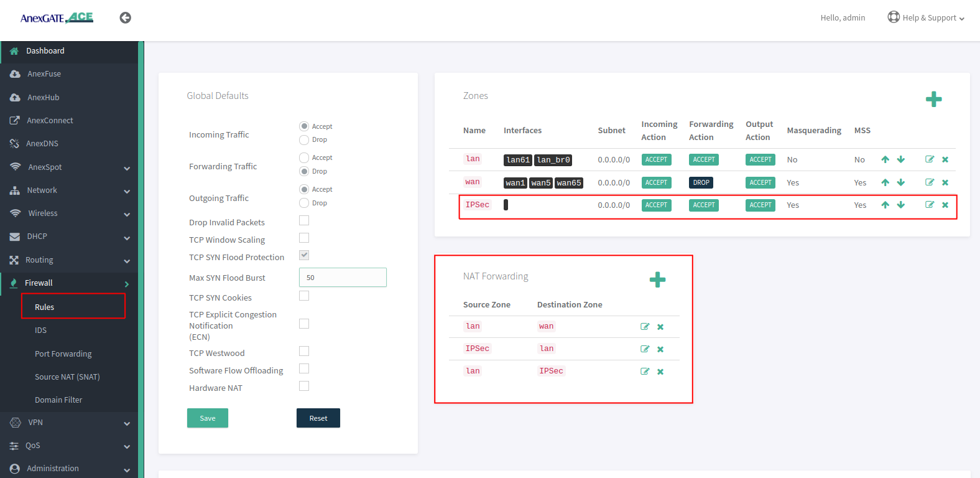Add a new zone with plus icon
The height and width of the screenshot is (478, 980).
tap(933, 99)
